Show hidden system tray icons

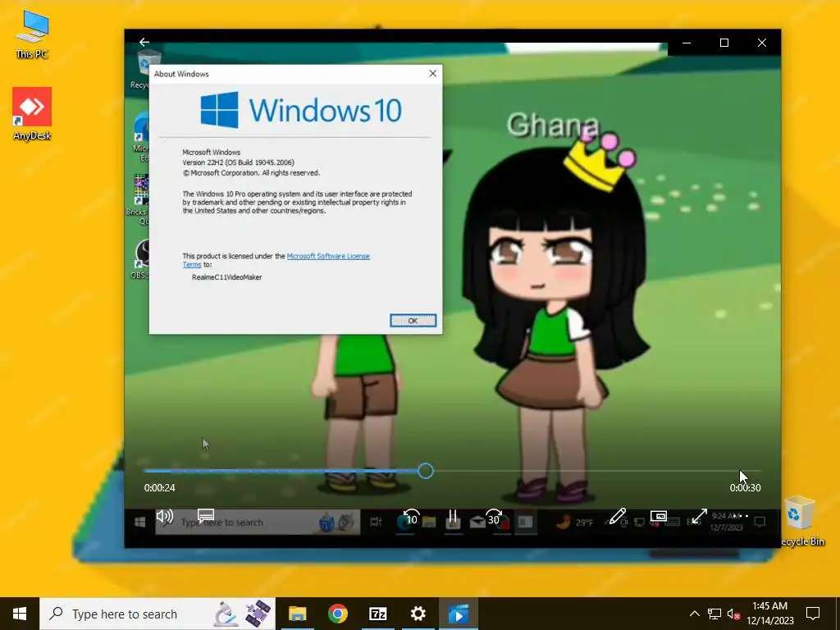(694, 614)
